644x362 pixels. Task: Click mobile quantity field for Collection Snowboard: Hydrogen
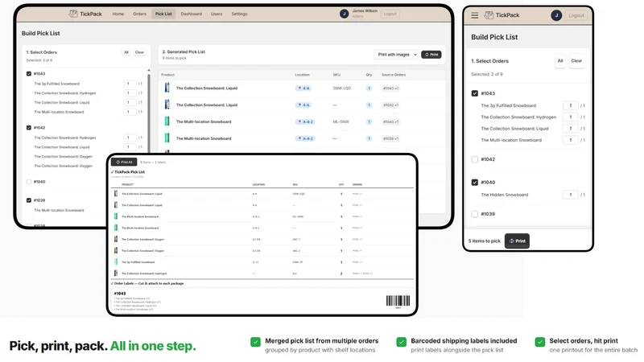[571, 117]
